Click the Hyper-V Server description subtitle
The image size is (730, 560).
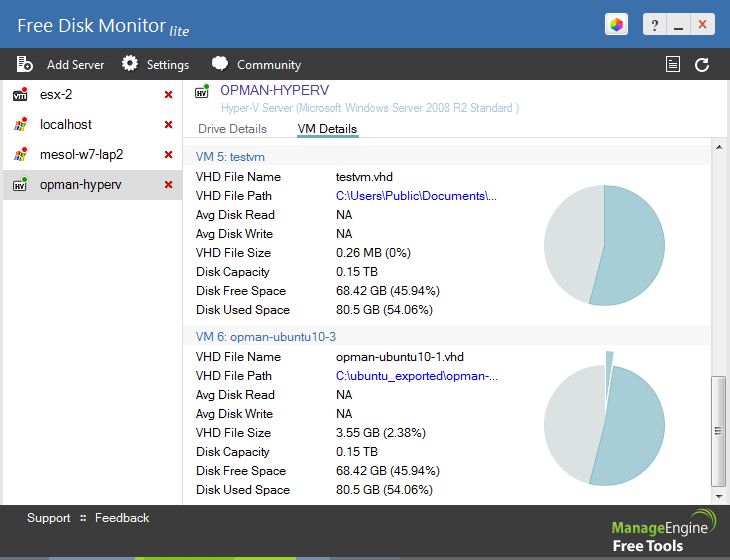click(x=370, y=108)
